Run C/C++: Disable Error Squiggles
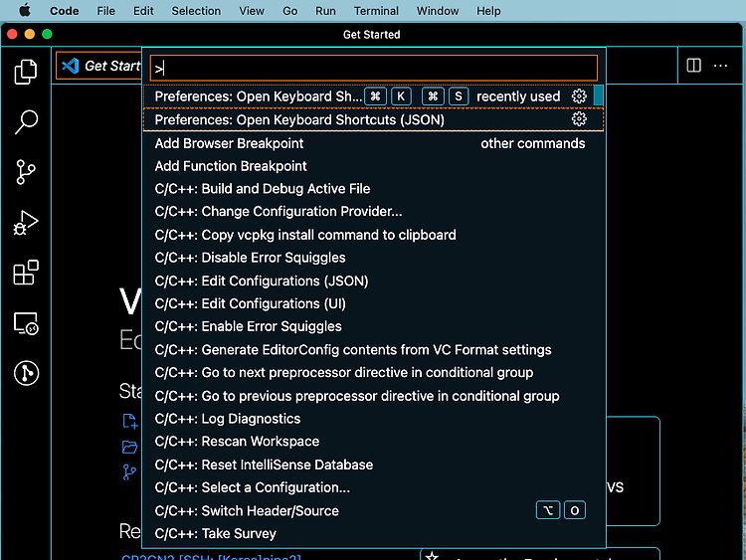The height and width of the screenshot is (560, 746). click(373, 258)
